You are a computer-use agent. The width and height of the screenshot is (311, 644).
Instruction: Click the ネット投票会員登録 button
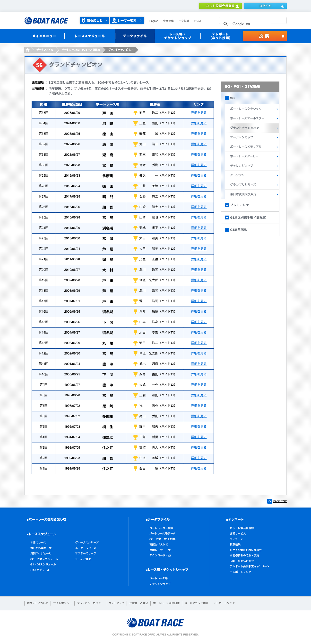220,6
